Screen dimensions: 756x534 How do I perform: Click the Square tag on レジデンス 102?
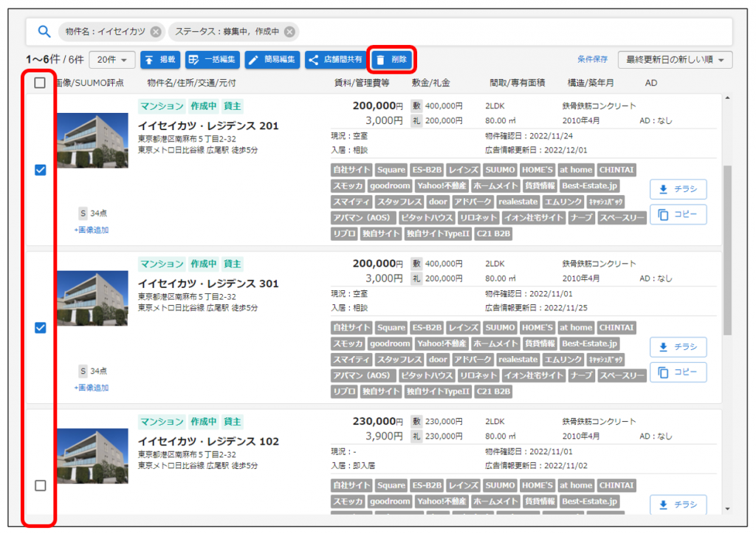391,485
